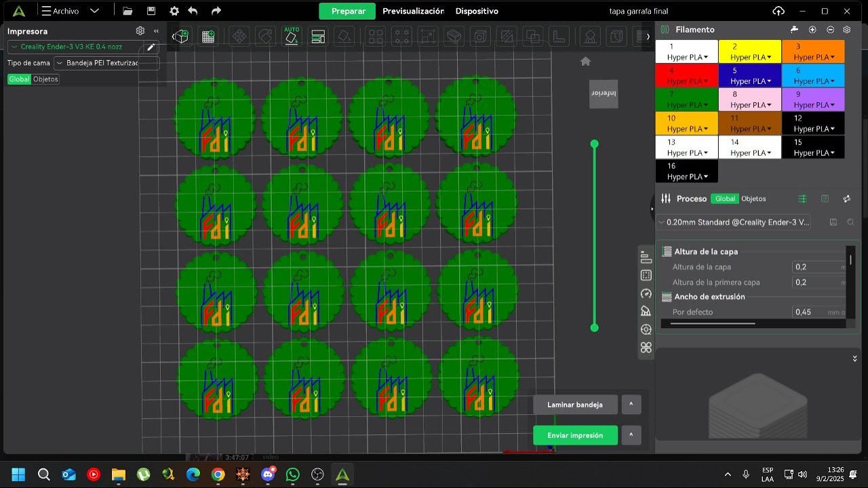Click the Add plate grid icon
This screenshot has height=488, width=868.
(x=208, y=37)
